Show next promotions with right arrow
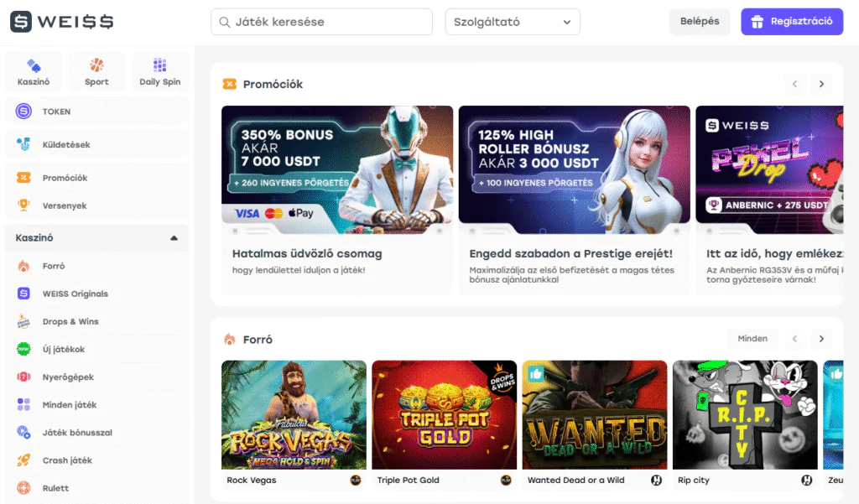Screen dimensions: 859x504 [821, 84]
